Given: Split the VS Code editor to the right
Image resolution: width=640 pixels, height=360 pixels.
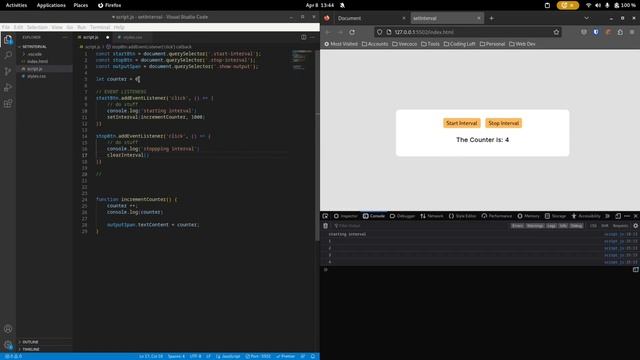Looking at the screenshot, I should click(x=304, y=37).
